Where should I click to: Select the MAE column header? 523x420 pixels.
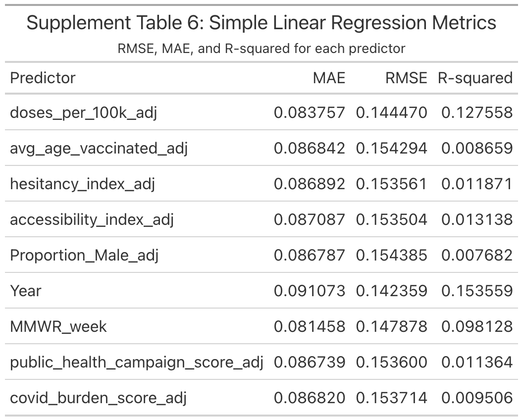coord(329,78)
